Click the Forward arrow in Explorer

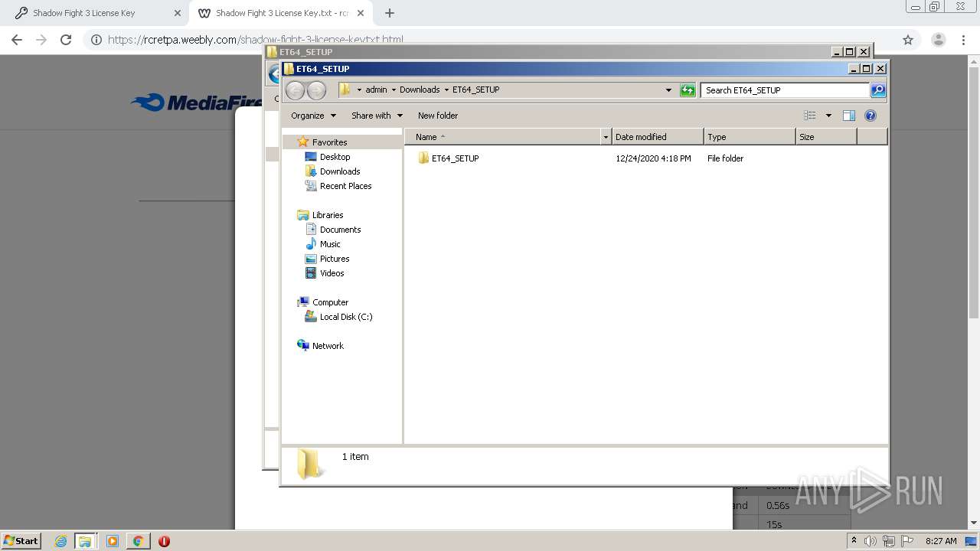point(316,90)
